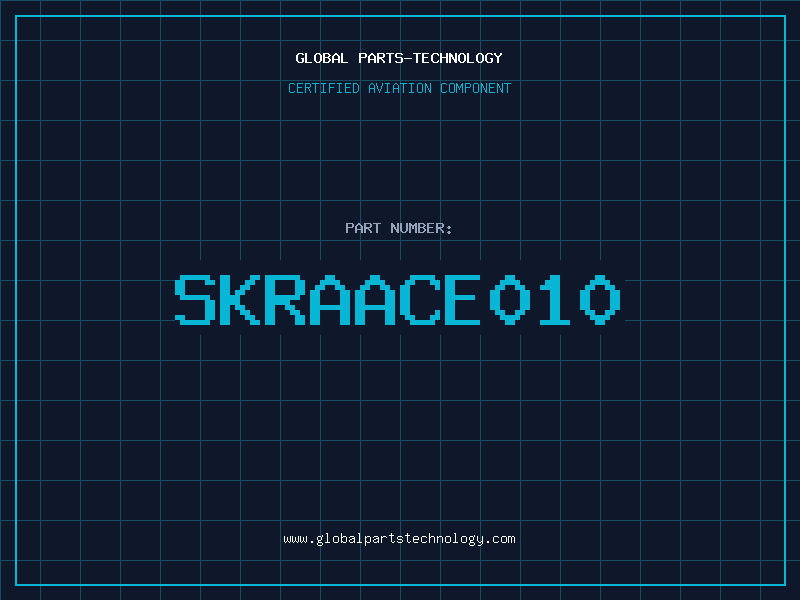Click the word GLOBAL in the header
The image size is (800, 600).
[x=322, y=58]
